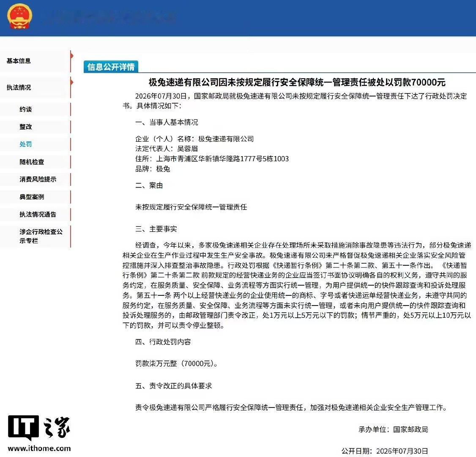The height and width of the screenshot is (457, 476).
Task: Open 基本信息 sidebar section
Action: pos(19,61)
